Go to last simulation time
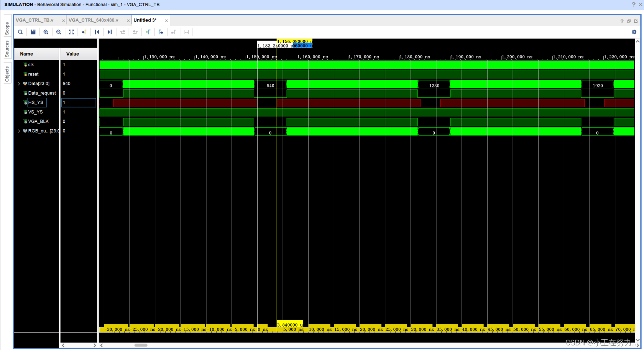Image resolution: width=644 pixels, height=350 pixels. 110,32
